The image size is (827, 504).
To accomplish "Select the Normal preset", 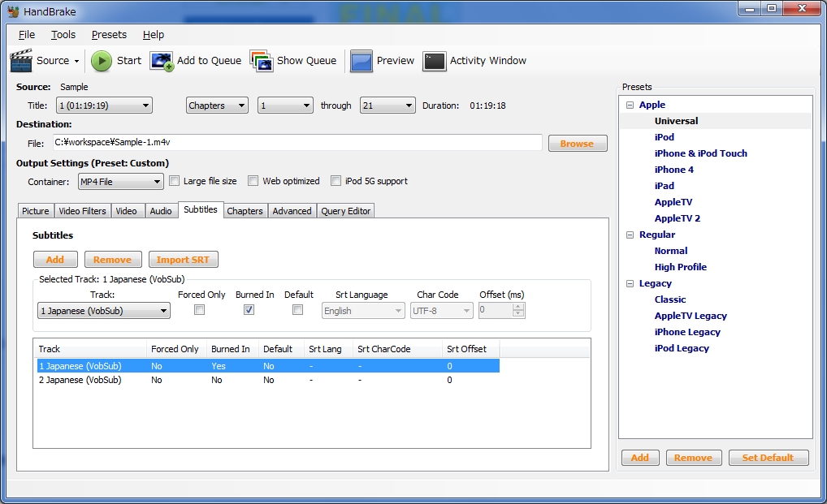I will 671,251.
